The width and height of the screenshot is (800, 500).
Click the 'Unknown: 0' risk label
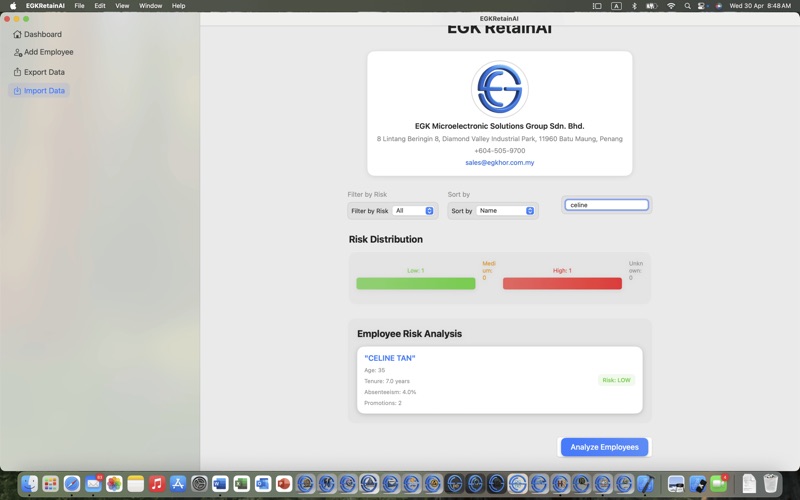pos(636,271)
